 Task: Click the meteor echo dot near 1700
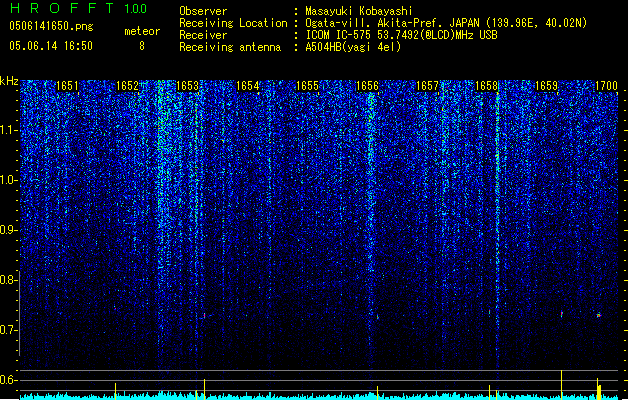pos(599,315)
